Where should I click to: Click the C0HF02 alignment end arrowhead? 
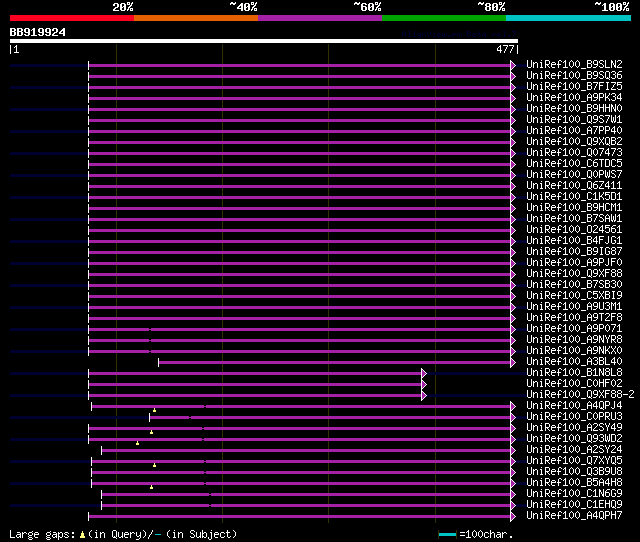coord(424,384)
